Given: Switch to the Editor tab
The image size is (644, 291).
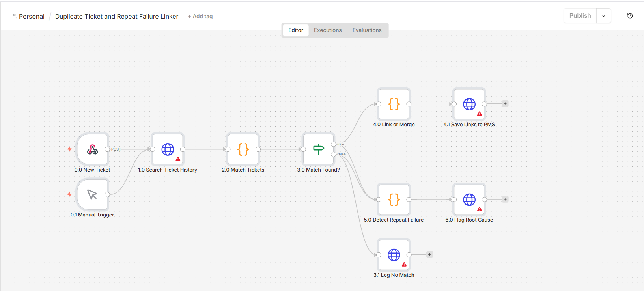Looking at the screenshot, I should click(296, 30).
